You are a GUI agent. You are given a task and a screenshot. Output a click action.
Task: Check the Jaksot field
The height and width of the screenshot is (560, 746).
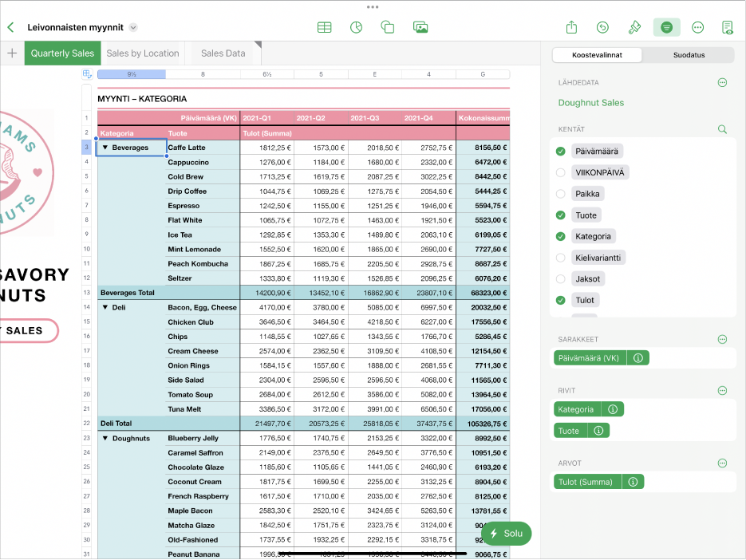point(560,279)
